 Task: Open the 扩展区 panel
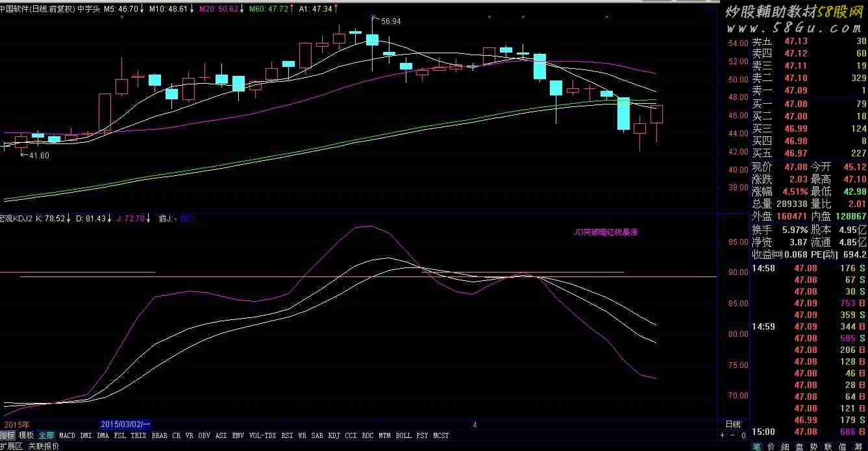pyautogui.click(x=12, y=446)
